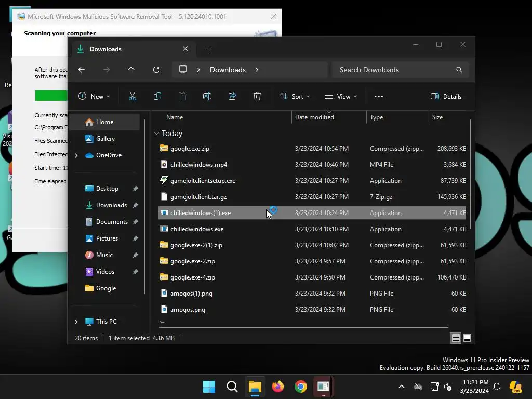Sort by Type column header

coord(376,117)
